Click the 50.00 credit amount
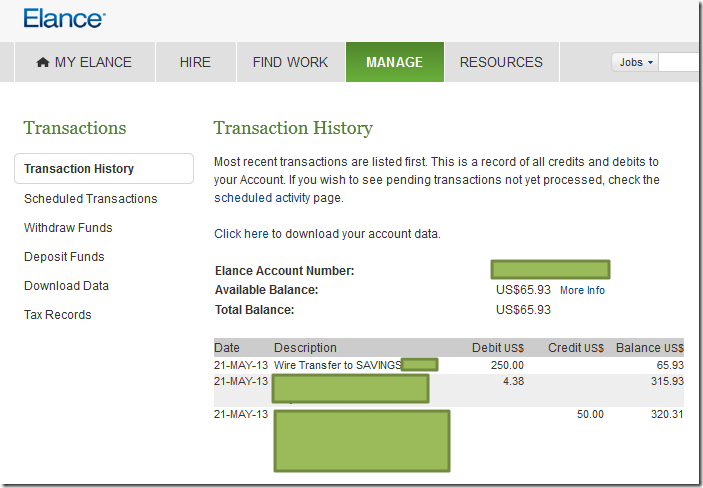 coord(590,414)
